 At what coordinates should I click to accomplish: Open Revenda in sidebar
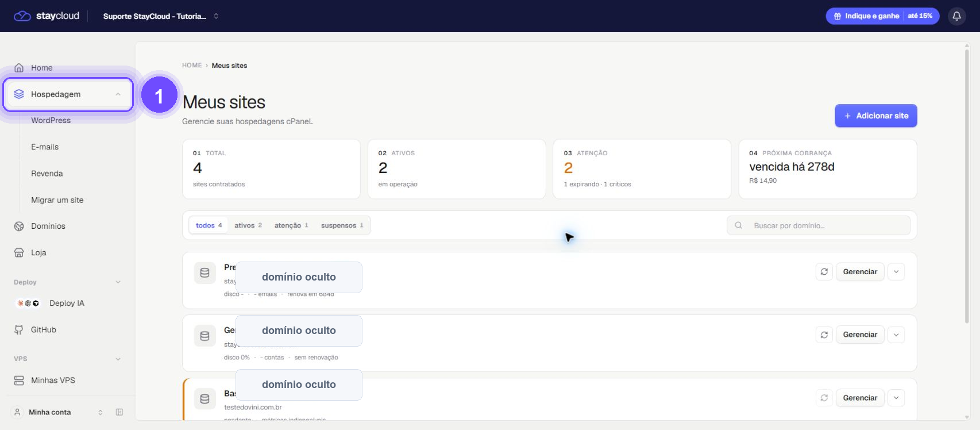click(47, 173)
